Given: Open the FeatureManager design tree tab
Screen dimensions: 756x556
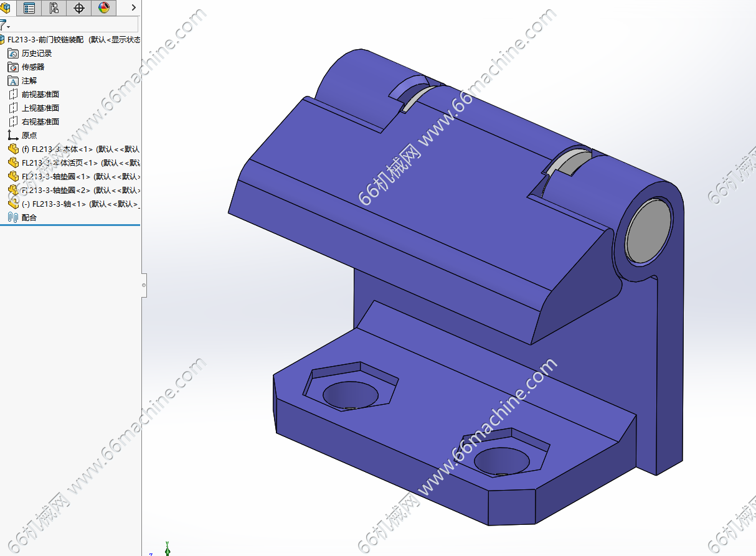Looking at the screenshot, I should point(5,8).
